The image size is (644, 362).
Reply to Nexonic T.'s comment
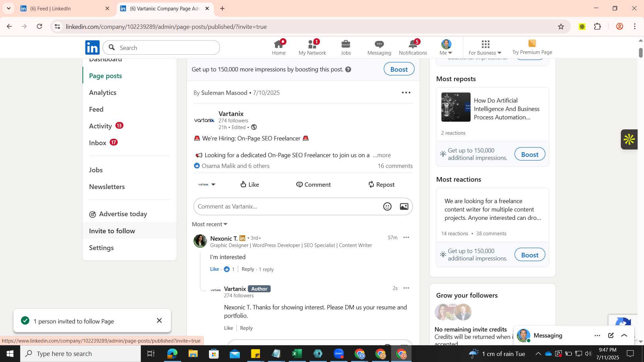tap(248, 269)
